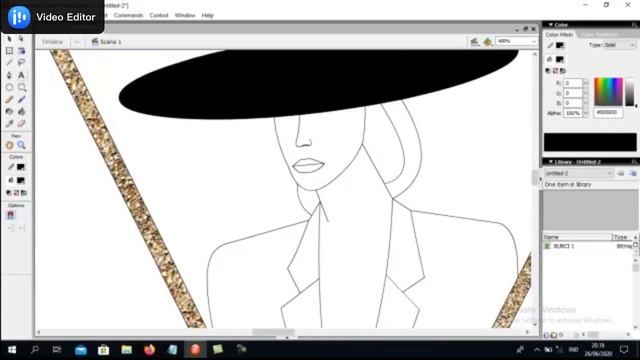The height and width of the screenshot is (360, 640).
Task: Click the G (green) value field
Action: pos(573,93)
